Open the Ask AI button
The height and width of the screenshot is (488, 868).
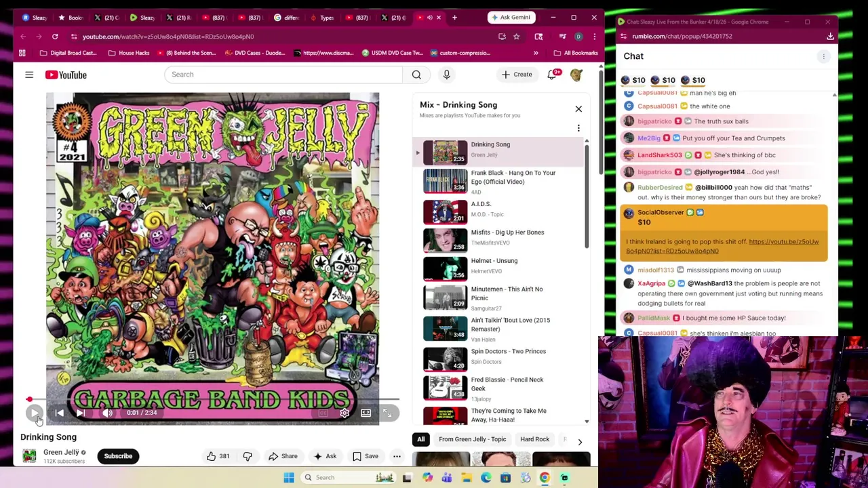click(x=325, y=456)
